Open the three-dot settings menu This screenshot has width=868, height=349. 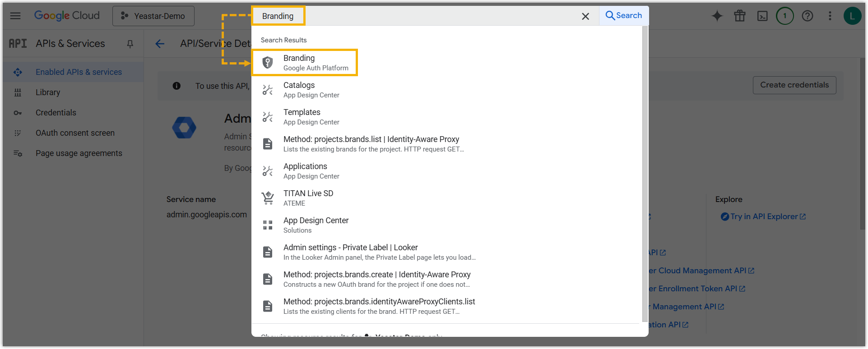pos(830,16)
